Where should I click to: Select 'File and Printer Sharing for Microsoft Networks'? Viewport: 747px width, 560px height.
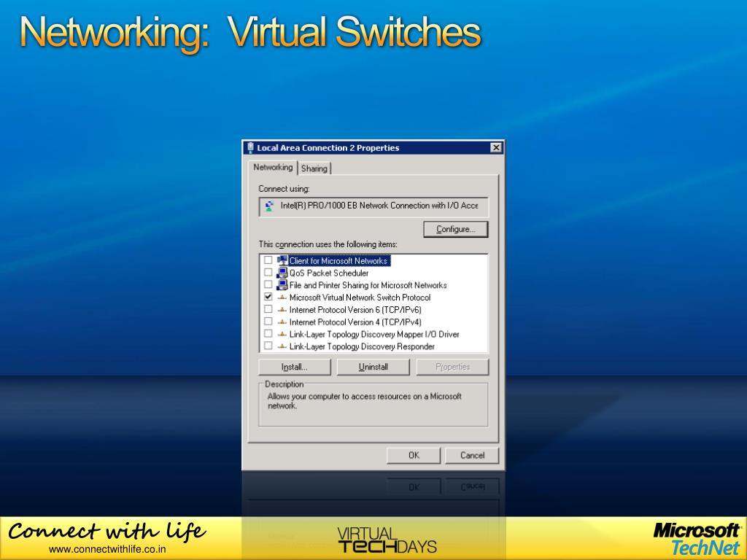coord(368,285)
